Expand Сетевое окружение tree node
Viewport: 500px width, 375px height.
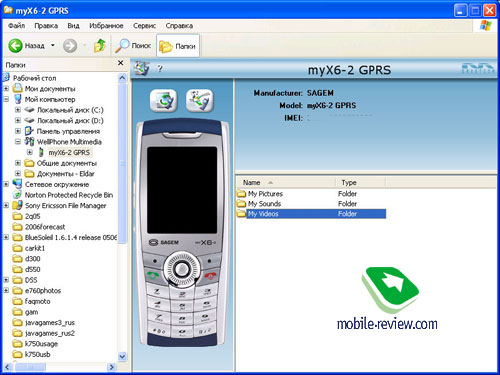point(6,184)
